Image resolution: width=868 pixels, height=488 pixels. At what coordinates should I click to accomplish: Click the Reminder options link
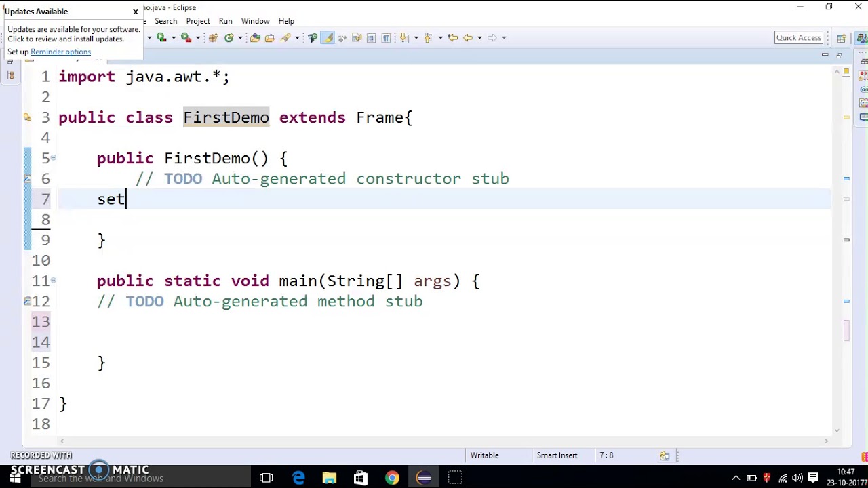[60, 52]
